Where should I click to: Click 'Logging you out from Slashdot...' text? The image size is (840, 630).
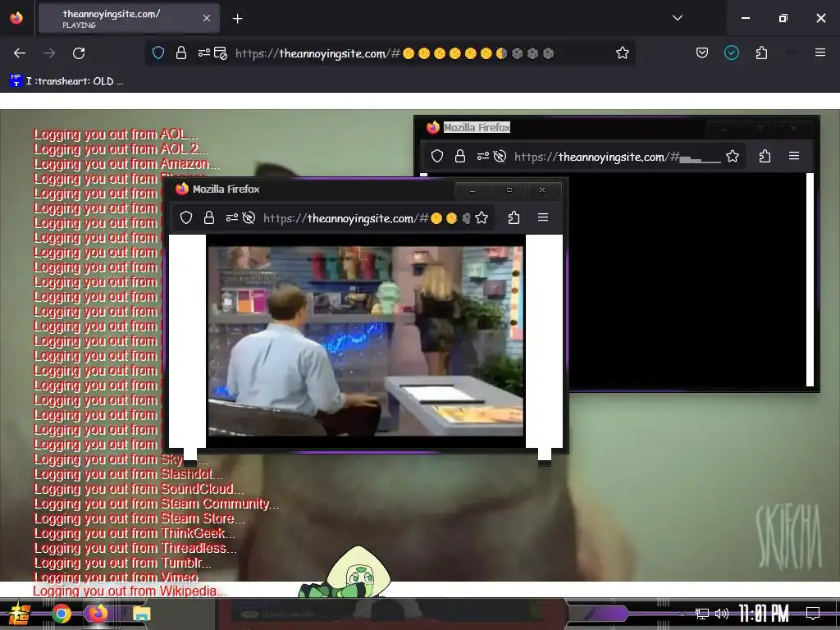point(128,473)
